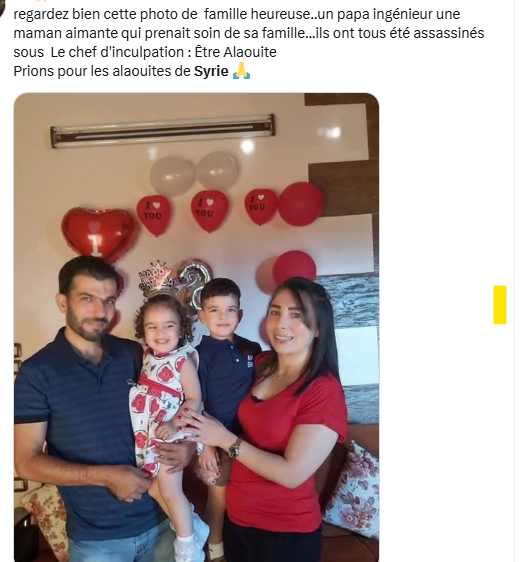Click the pair of white balloons
Viewport: 525px width, 562px height.
pyautogui.click(x=194, y=173)
